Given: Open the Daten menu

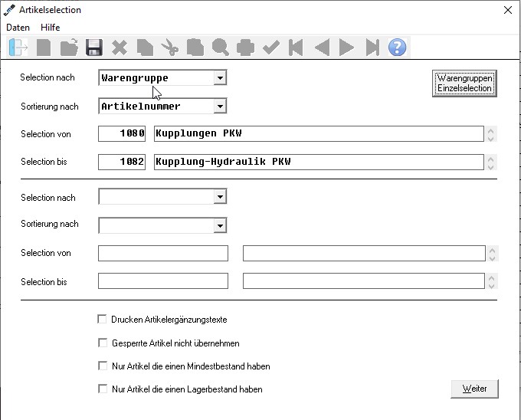Looking at the screenshot, I should coord(18,28).
